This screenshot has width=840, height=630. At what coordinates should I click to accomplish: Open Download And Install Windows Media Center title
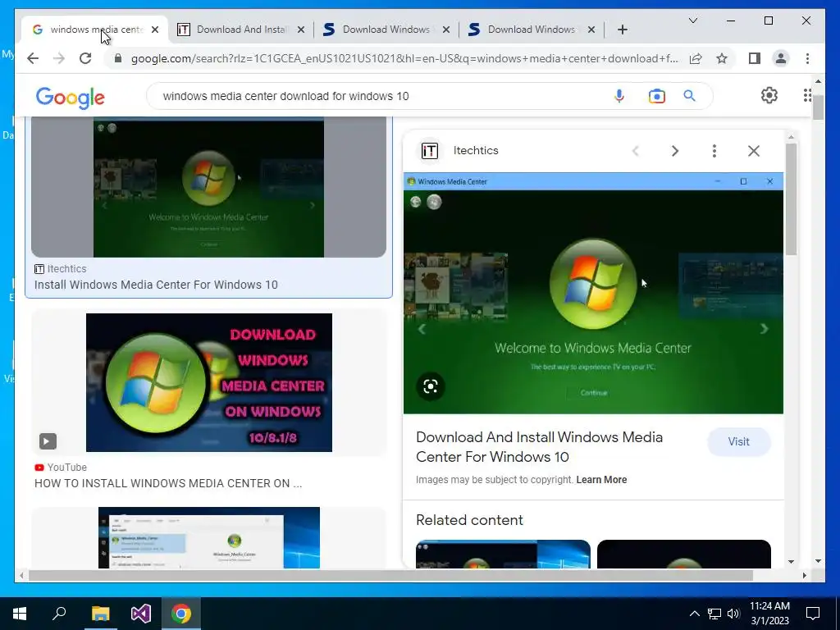coord(540,447)
